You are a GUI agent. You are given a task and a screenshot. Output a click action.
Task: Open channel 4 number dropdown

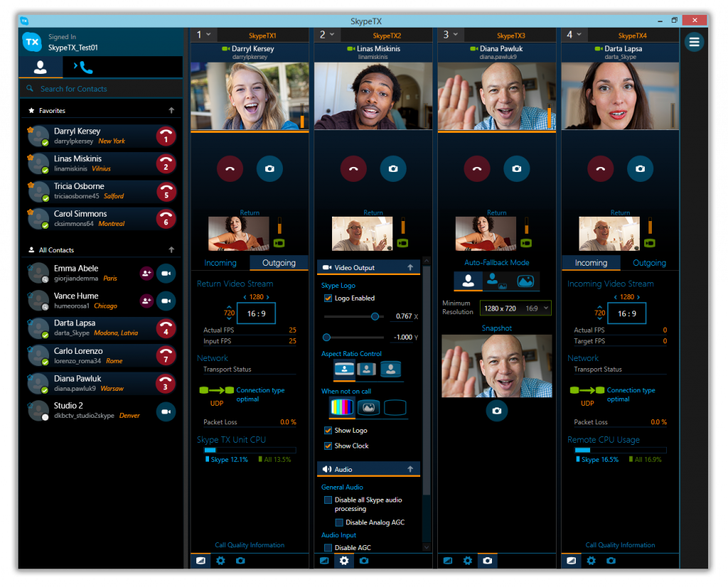[x=574, y=35]
